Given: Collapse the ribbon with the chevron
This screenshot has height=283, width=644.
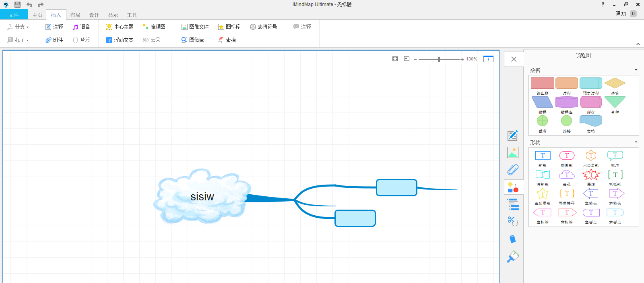Looking at the screenshot, I should [x=638, y=44].
